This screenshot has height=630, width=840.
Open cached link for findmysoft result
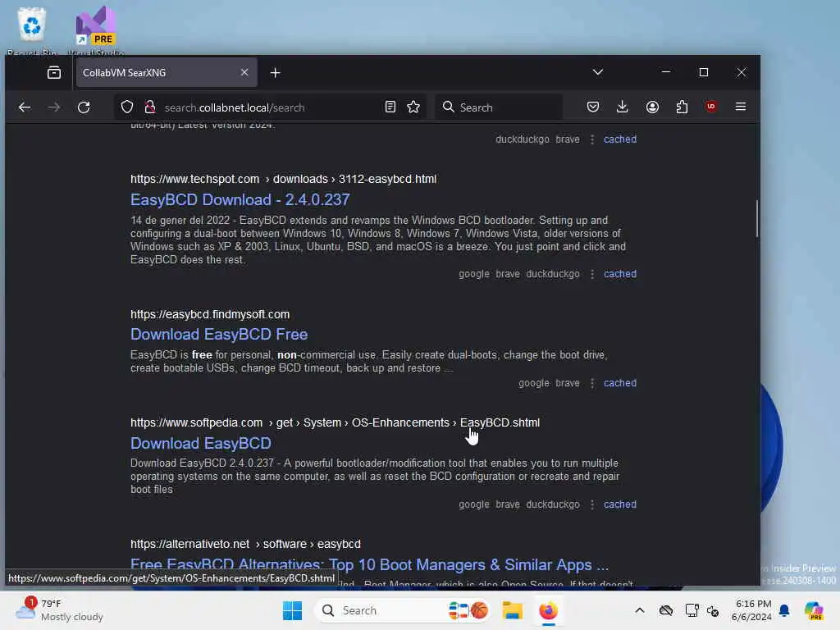pyautogui.click(x=620, y=383)
